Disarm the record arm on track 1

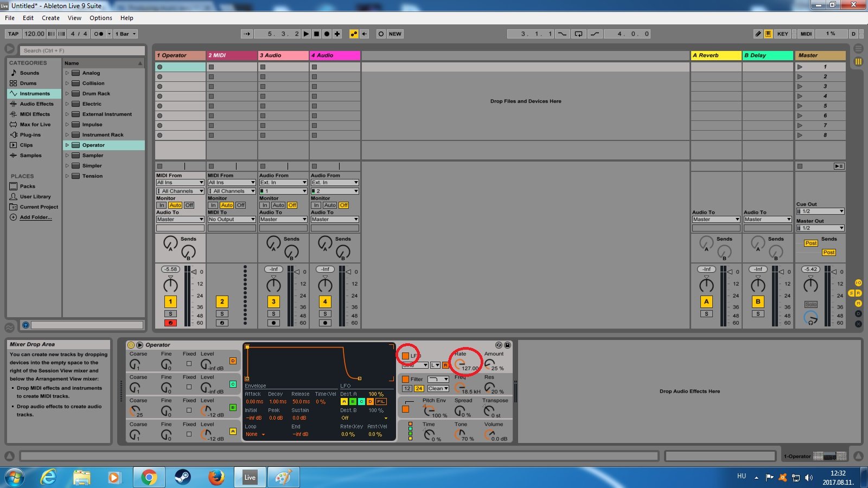tap(170, 323)
